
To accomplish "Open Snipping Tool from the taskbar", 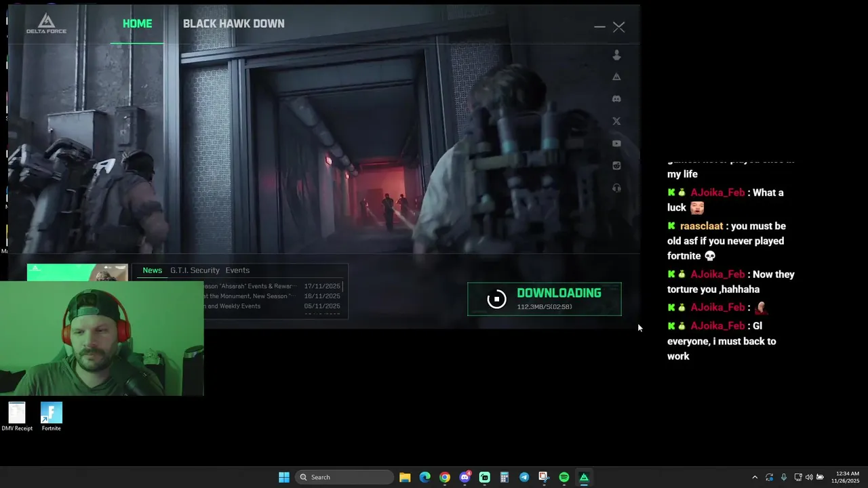I will coord(544,477).
